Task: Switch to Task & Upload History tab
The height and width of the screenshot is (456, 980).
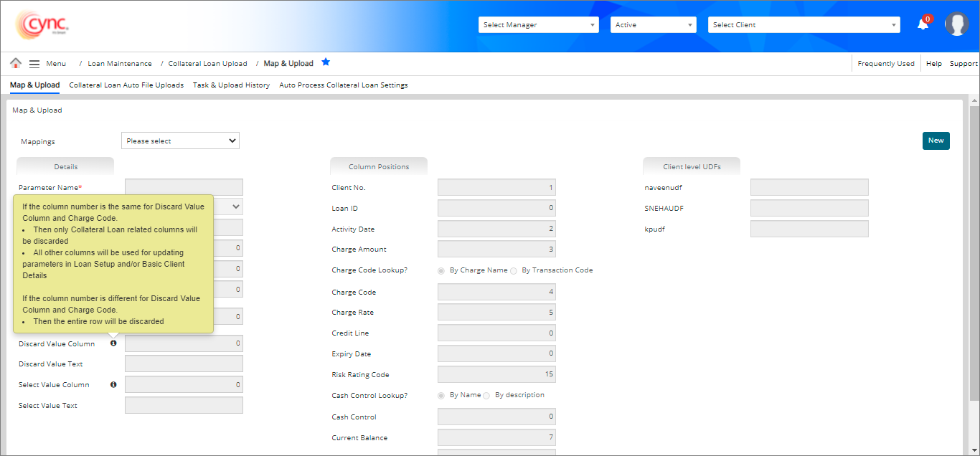Action: click(231, 85)
